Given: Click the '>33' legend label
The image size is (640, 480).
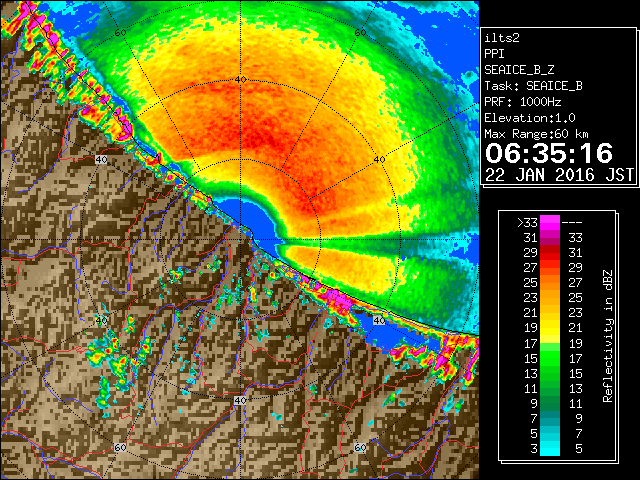Looking at the screenshot, I should pyautogui.click(x=527, y=222).
